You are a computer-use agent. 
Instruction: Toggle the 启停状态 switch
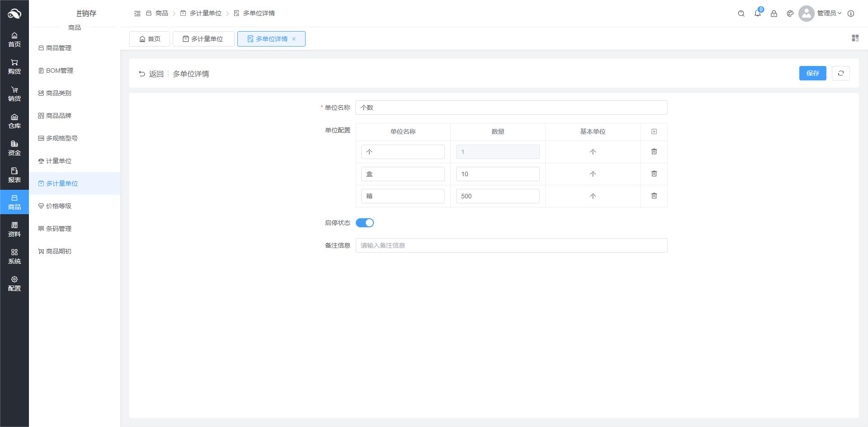(364, 223)
